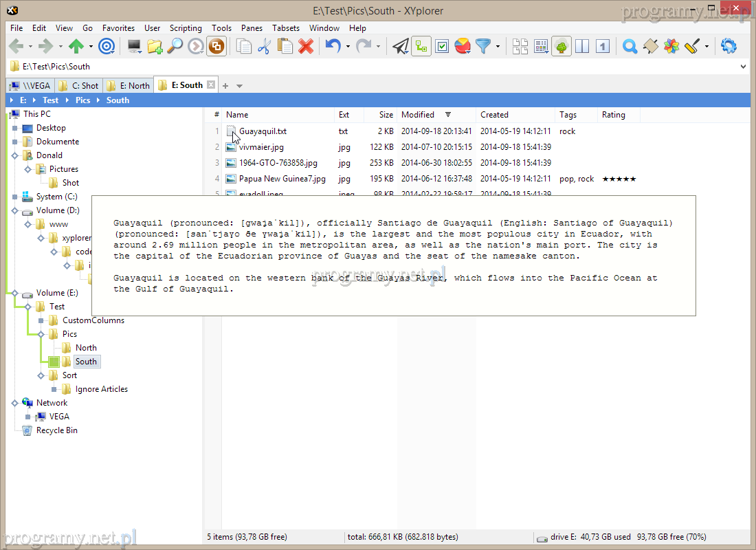Open the Tabsets menu

click(x=286, y=28)
